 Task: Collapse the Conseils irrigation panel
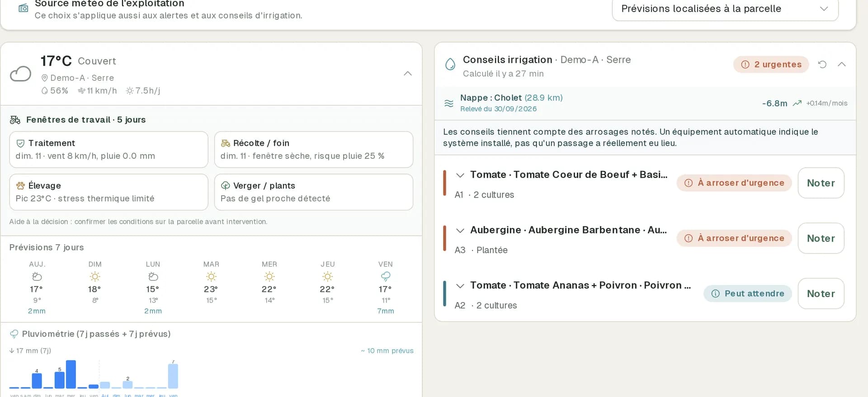(841, 65)
